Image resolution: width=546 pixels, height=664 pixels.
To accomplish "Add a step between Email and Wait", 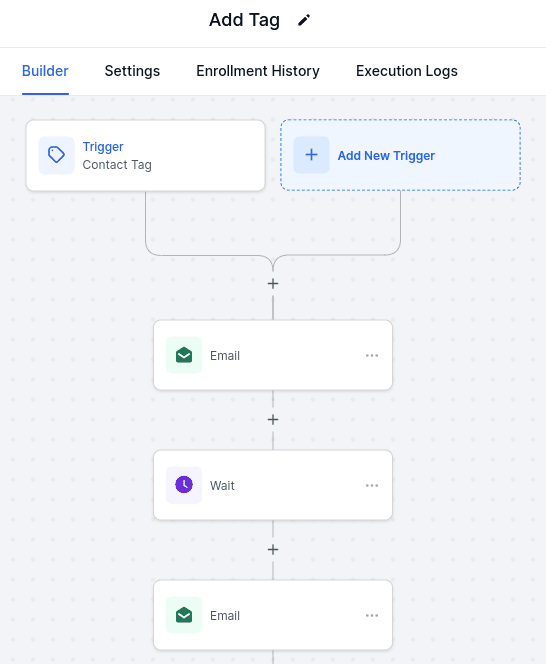I will (x=273, y=420).
